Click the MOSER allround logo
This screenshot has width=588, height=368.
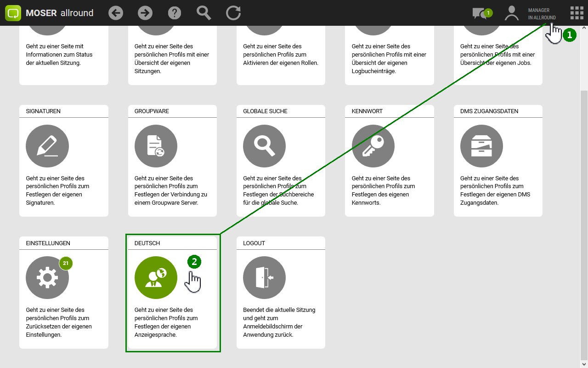(50, 13)
